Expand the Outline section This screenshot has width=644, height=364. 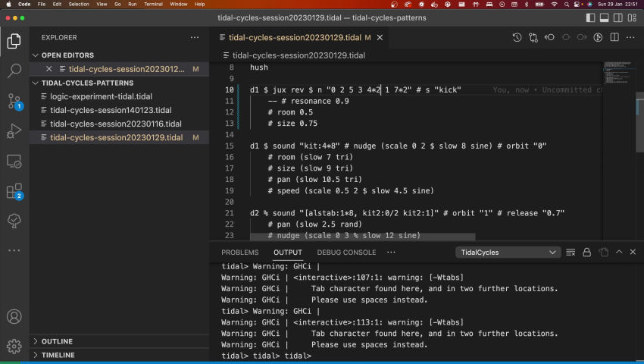click(x=36, y=341)
